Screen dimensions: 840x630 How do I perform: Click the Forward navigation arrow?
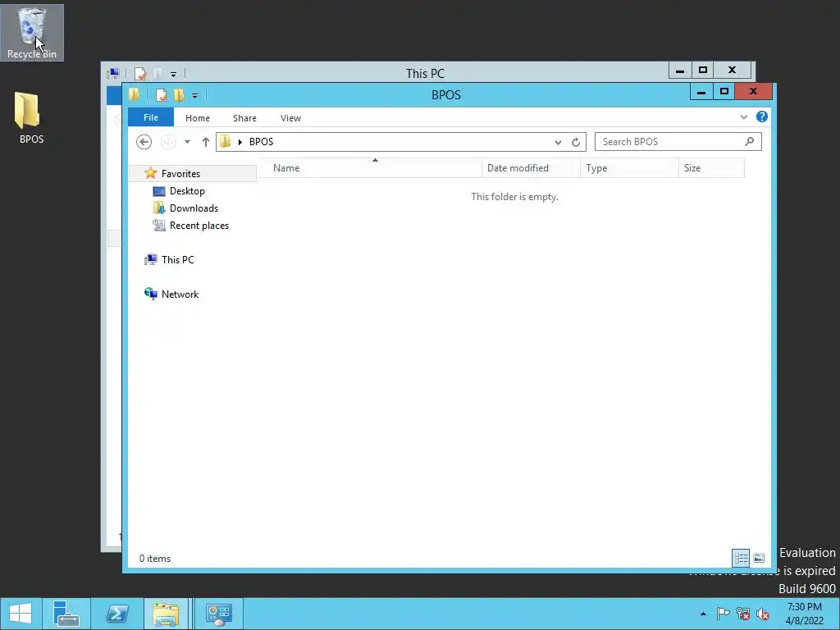click(x=168, y=142)
